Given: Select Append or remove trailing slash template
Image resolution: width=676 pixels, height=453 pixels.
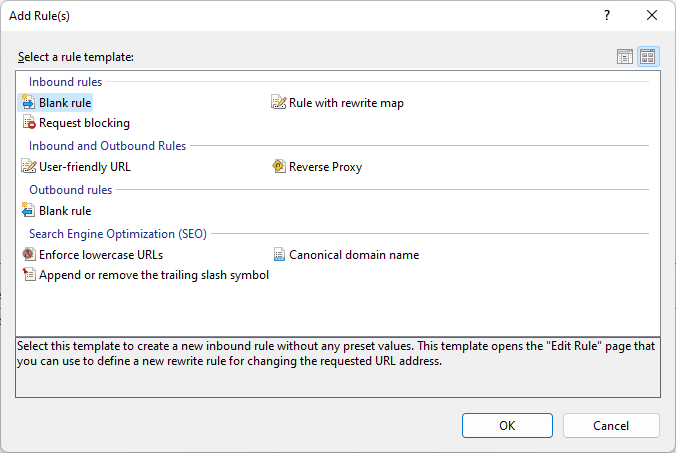Looking at the screenshot, I should point(153,275).
